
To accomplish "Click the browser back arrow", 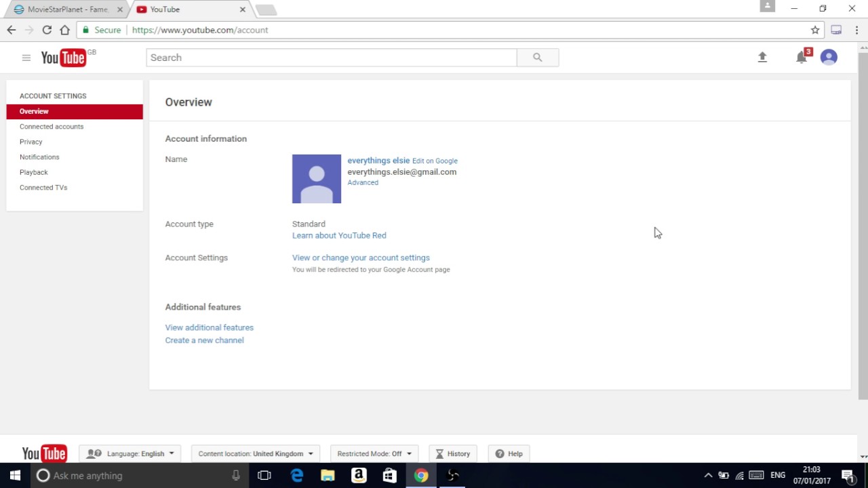I will (x=12, y=30).
